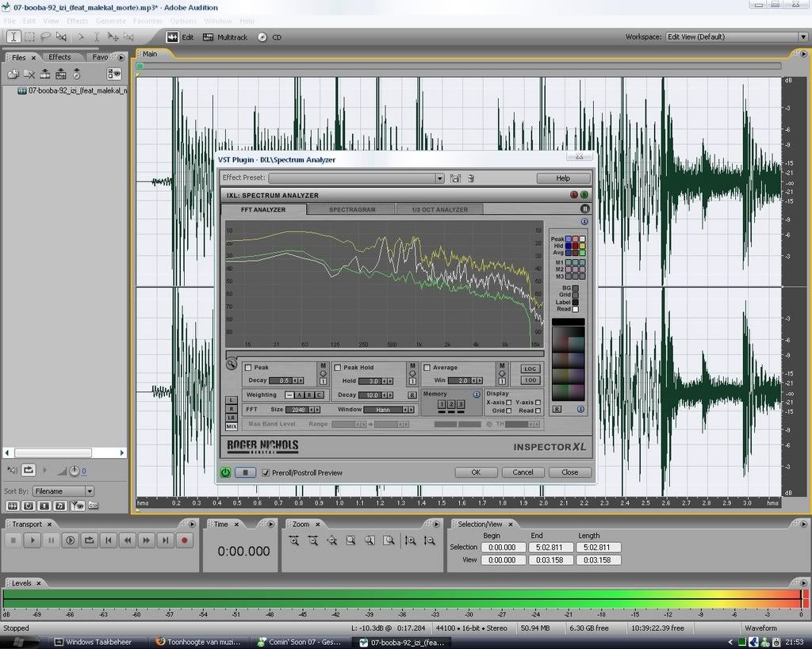Switch to the Spectragram tab
The width and height of the screenshot is (812, 649).
pyautogui.click(x=352, y=210)
